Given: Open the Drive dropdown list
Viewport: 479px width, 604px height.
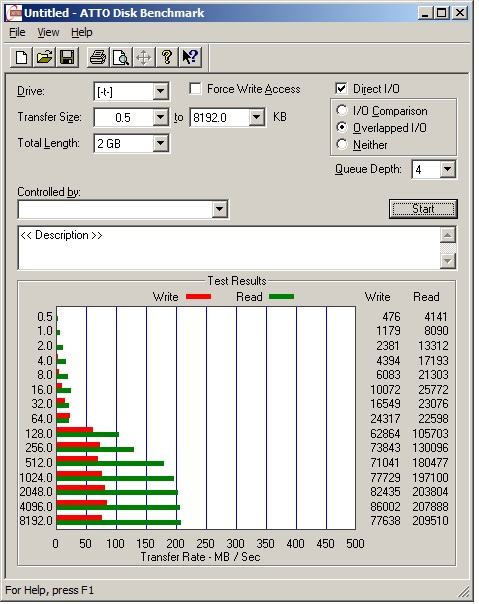Looking at the screenshot, I should (160, 92).
